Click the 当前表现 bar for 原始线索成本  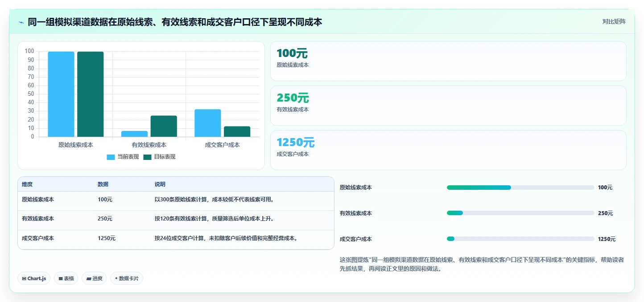point(61,94)
